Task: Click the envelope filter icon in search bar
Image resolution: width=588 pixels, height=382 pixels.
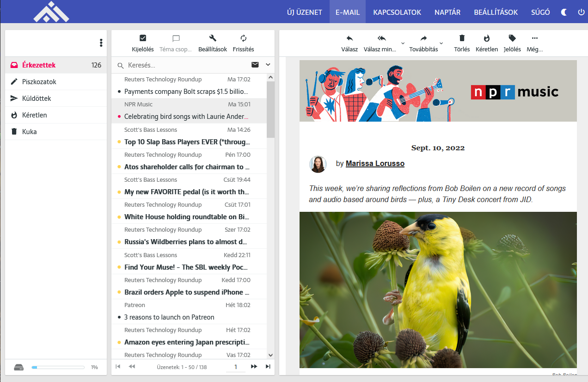Action: [255, 65]
